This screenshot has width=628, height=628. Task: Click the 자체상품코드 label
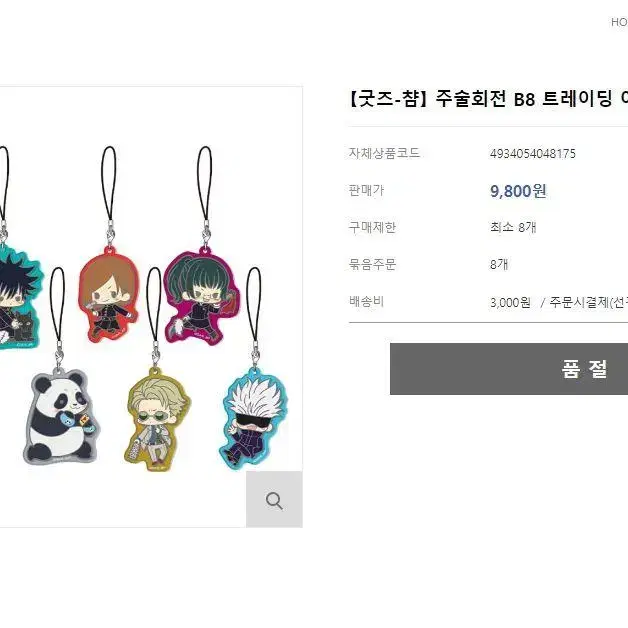point(384,153)
